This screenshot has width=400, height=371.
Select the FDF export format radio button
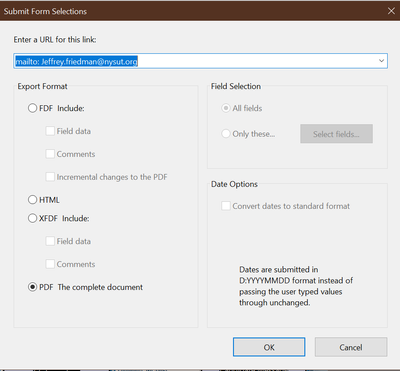click(x=32, y=108)
